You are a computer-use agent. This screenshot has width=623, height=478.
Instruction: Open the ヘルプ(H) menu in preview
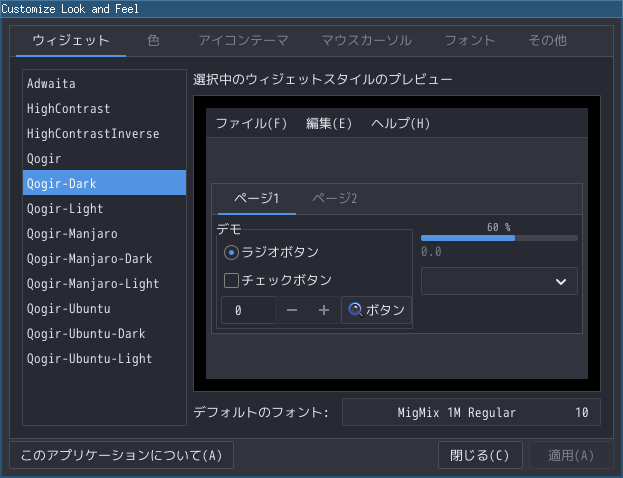coord(400,123)
